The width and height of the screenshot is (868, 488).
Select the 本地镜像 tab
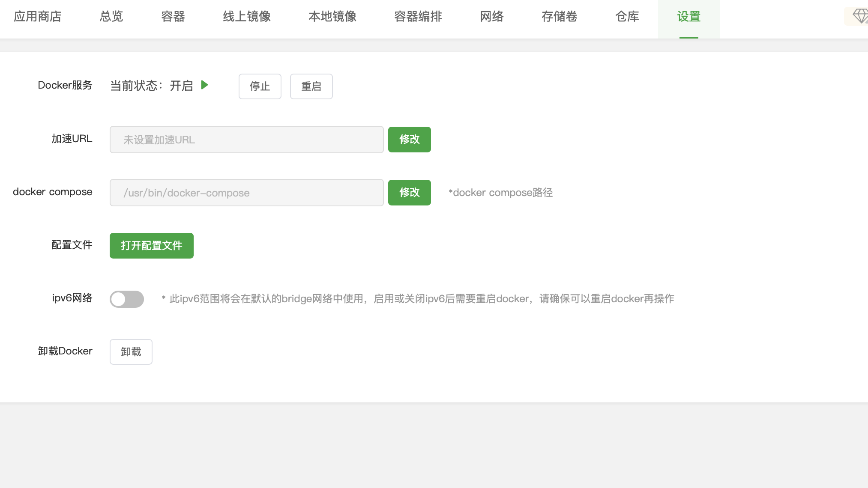[x=332, y=17]
